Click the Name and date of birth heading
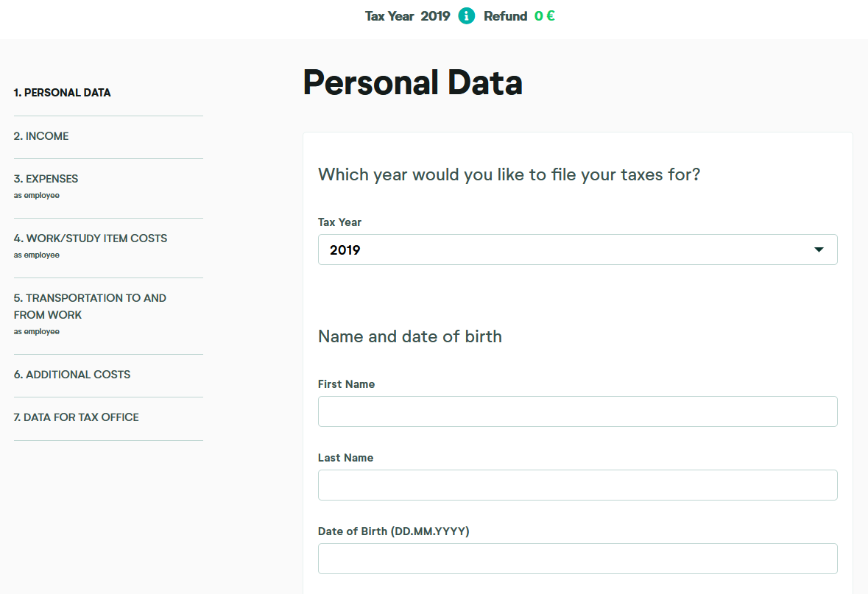 (x=410, y=336)
